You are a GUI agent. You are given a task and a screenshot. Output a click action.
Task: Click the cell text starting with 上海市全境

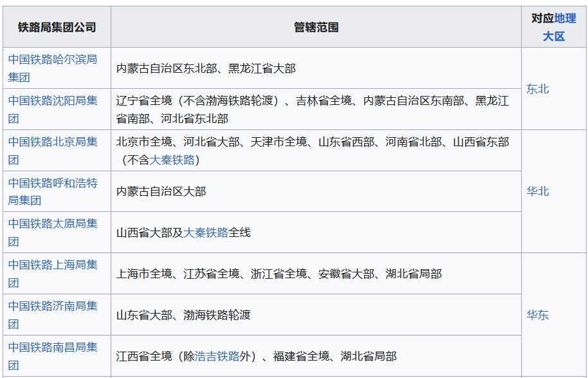(279, 274)
